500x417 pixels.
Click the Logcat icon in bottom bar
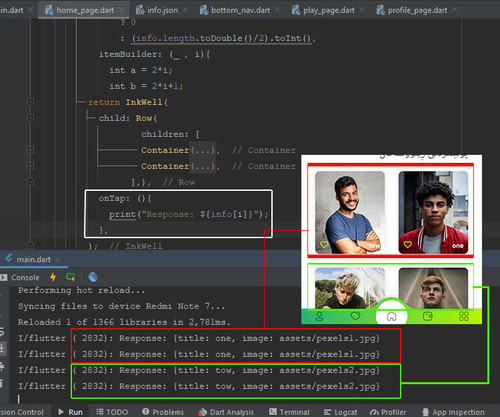327,412
